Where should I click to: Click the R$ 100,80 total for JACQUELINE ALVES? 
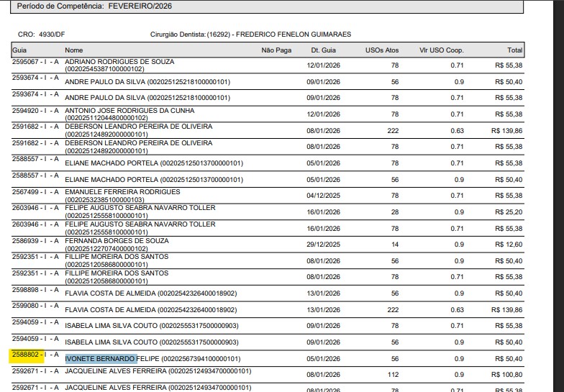(506, 375)
